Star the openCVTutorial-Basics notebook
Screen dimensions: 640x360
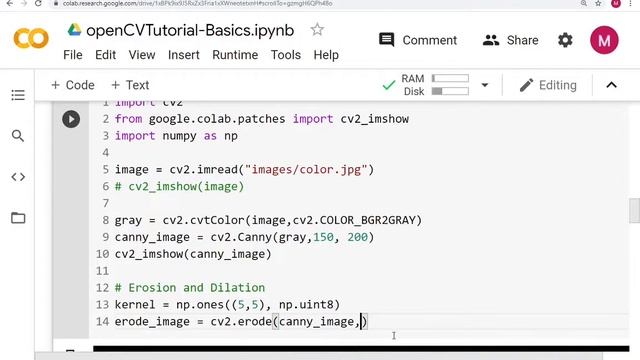click(317, 29)
